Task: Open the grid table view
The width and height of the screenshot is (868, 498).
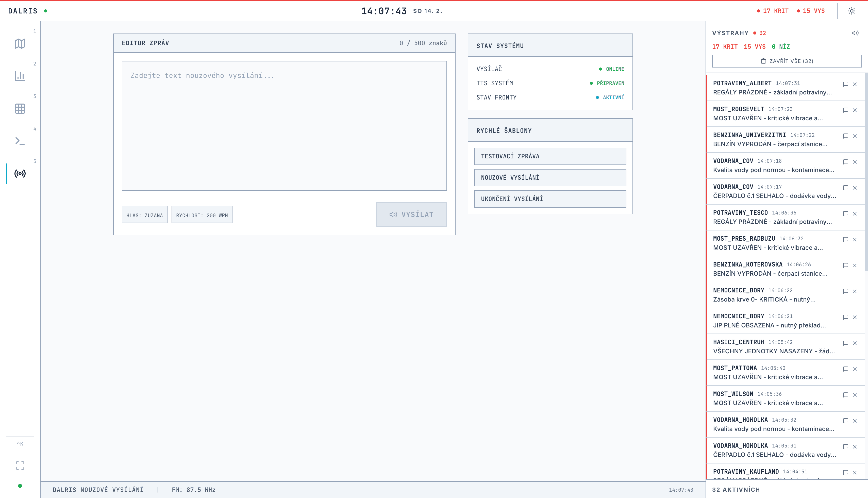Action: 20,108
